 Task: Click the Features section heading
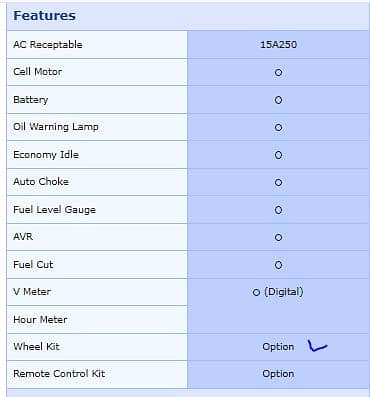point(44,16)
